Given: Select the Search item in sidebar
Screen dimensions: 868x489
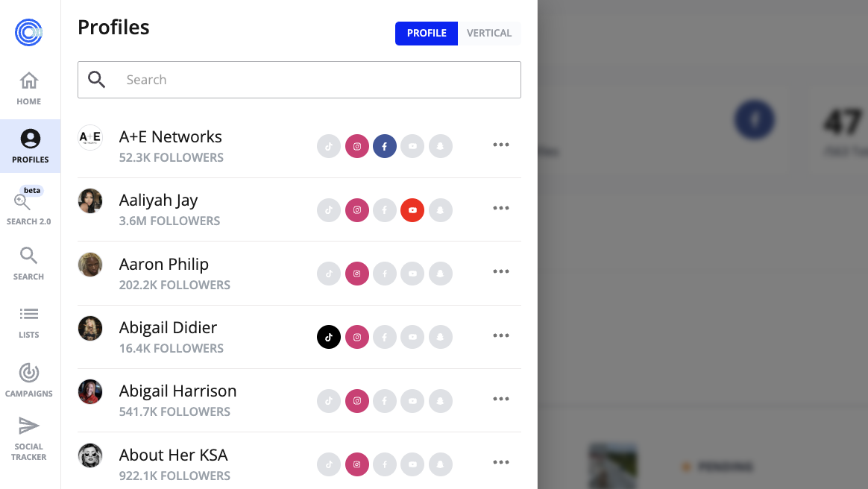Looking at the screenshot, I should 29,264.
